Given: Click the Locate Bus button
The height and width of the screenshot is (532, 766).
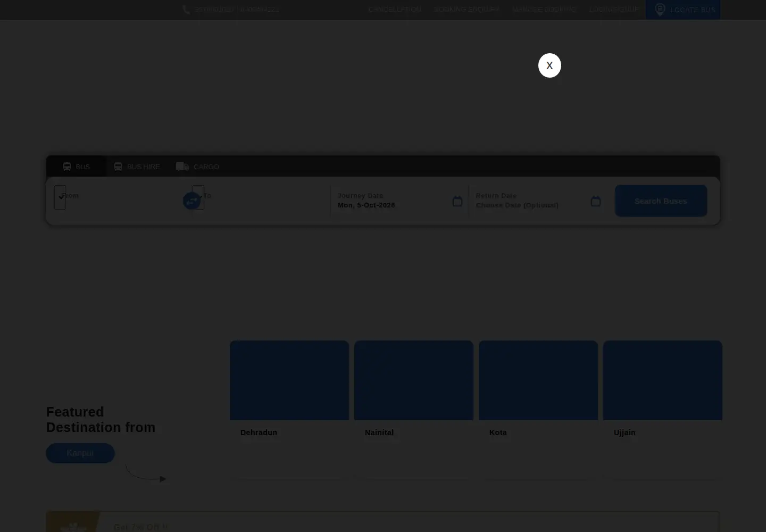Looking at the screenshot, I should (x=683, y=10).
